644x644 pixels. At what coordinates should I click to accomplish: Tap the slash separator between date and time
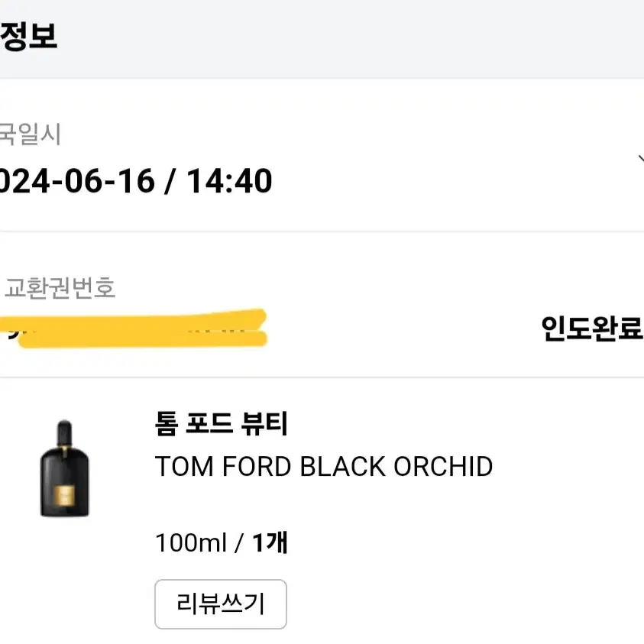pos(170,181)
